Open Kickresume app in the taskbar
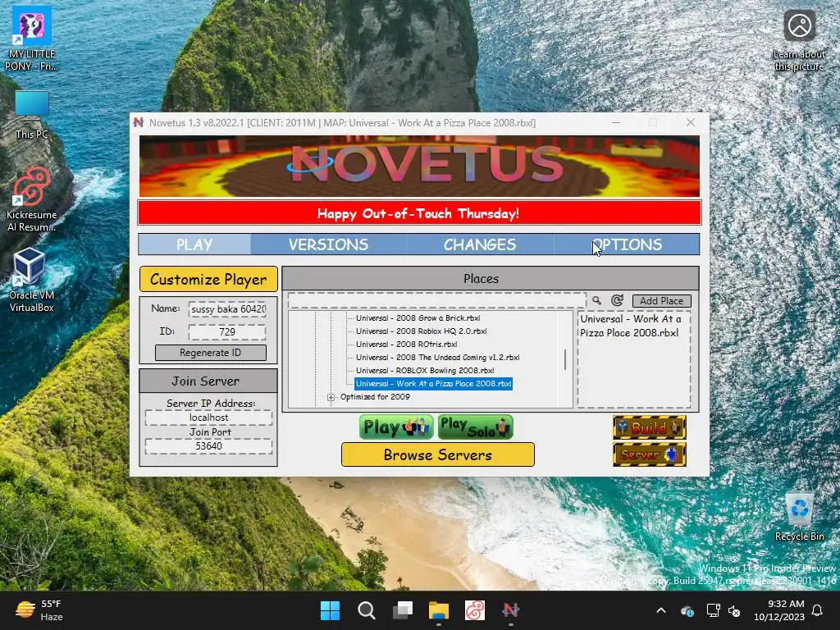 475,610
